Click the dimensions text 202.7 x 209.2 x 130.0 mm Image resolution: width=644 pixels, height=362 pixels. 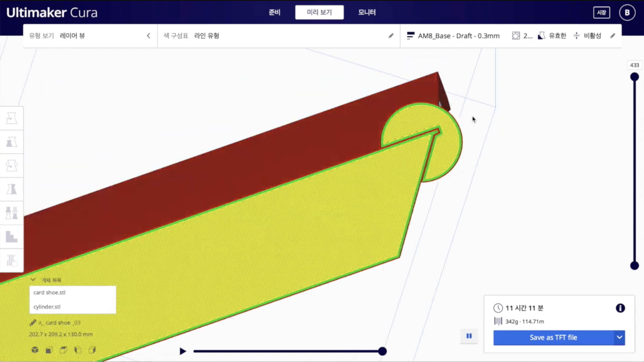point(61,334)
